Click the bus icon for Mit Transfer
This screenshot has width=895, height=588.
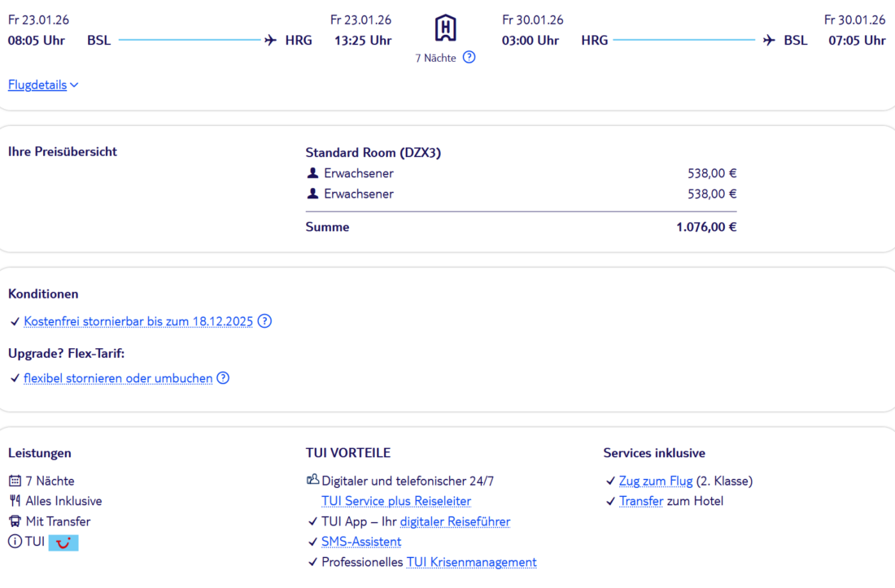click(15, 521)
